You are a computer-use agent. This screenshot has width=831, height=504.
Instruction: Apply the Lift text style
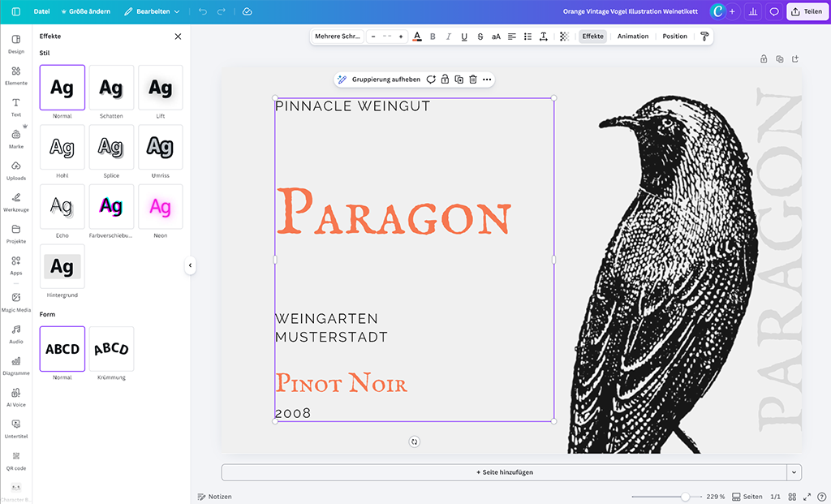click(x=161, y=88)
